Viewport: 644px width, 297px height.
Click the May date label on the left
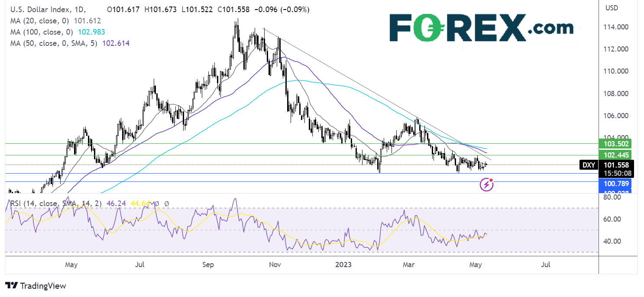71,265
